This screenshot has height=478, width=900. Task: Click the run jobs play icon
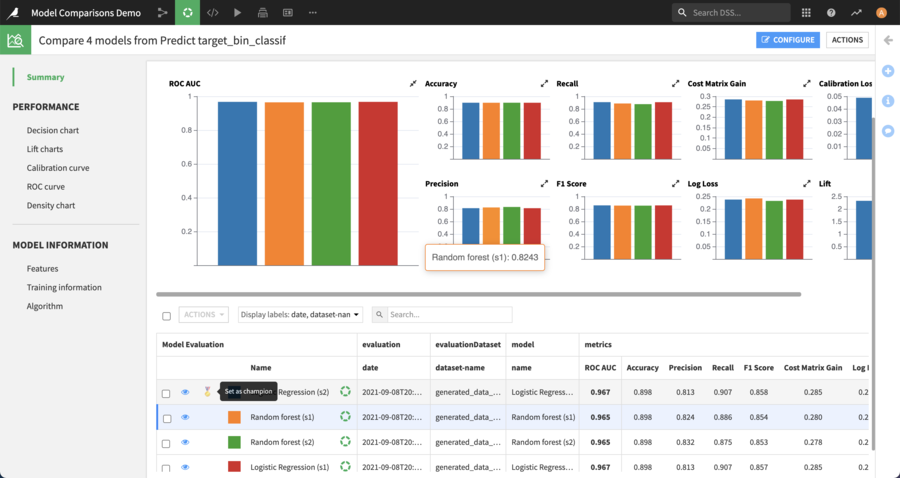pos(237,13)
